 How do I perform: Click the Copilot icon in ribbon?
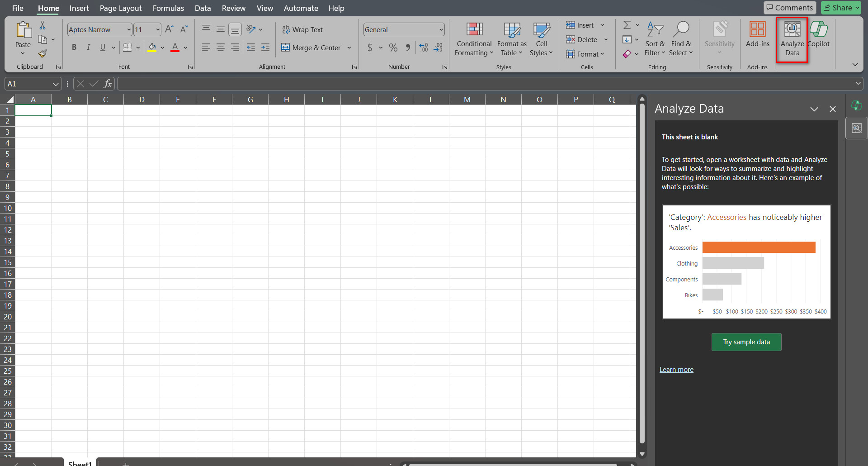pos(818,34)
